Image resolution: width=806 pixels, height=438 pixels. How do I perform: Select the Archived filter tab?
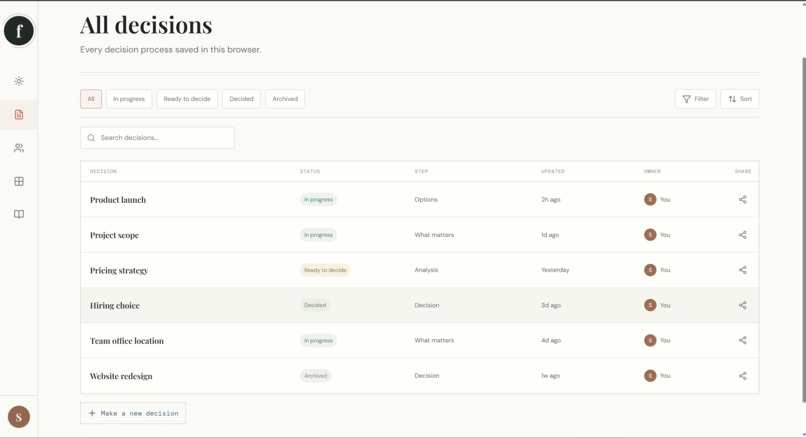(285, 99)
